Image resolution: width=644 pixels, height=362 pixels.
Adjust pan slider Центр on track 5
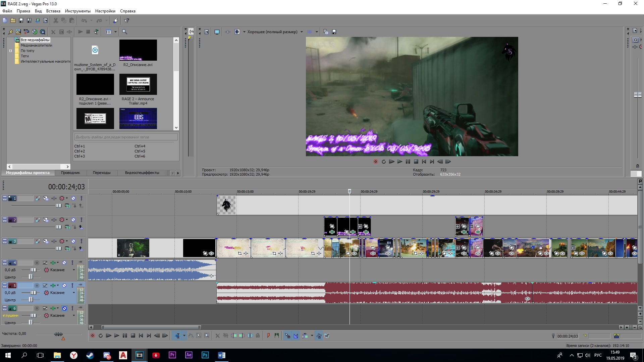pos(31,300)
